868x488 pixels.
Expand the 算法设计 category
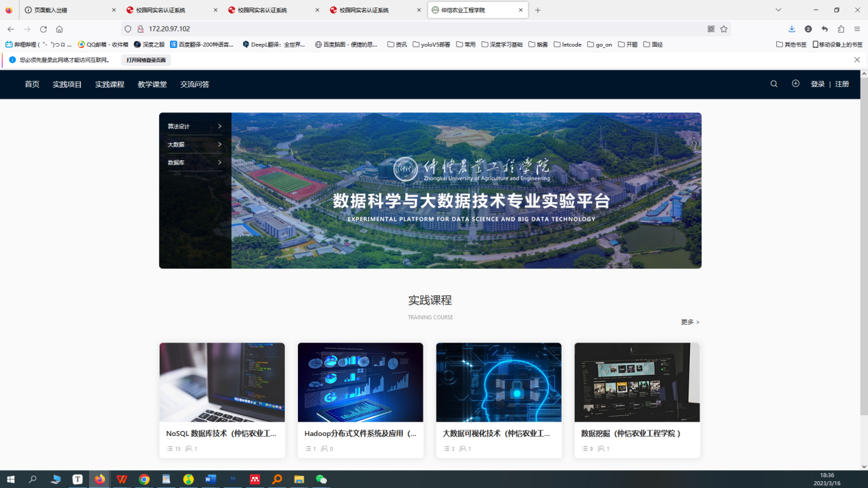[x=195, y=127]
